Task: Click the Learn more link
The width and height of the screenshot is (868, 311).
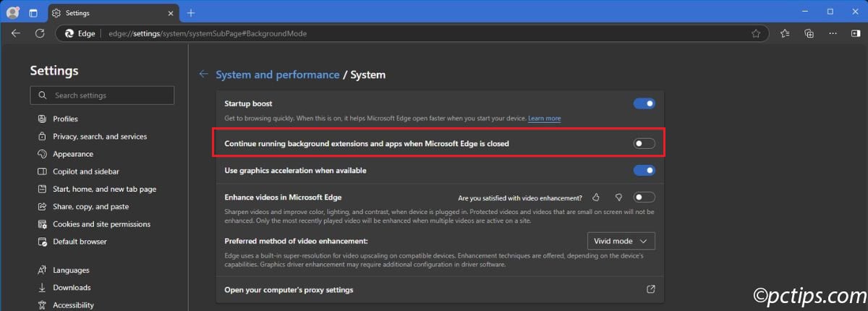Action: (544, 118)
